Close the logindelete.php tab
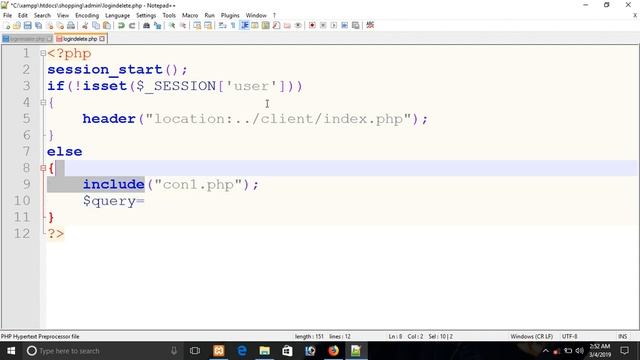The height and width of the screenshot is (360, 640). 102,39
